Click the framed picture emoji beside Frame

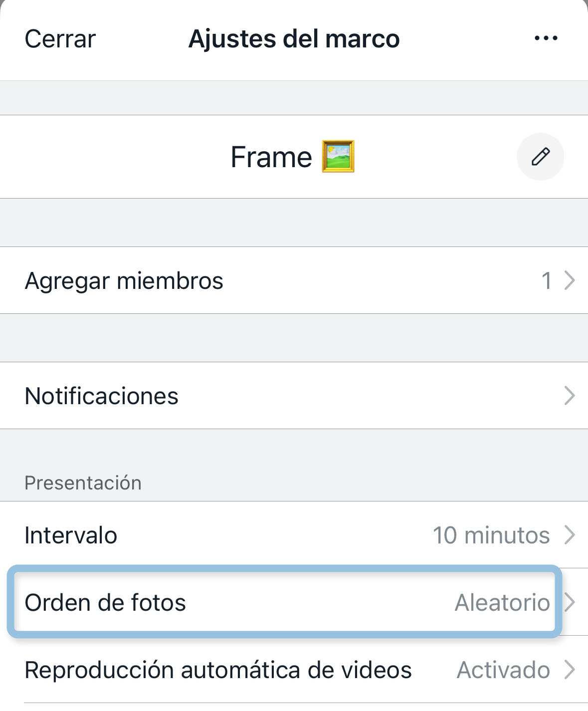(x=338, y=157)
